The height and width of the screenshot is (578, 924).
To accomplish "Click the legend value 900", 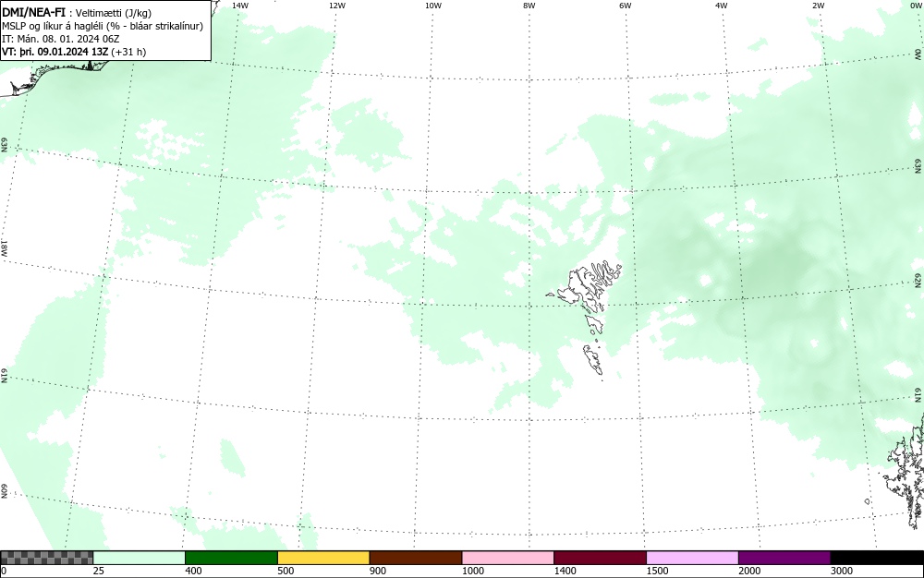I will pos(378,571).
